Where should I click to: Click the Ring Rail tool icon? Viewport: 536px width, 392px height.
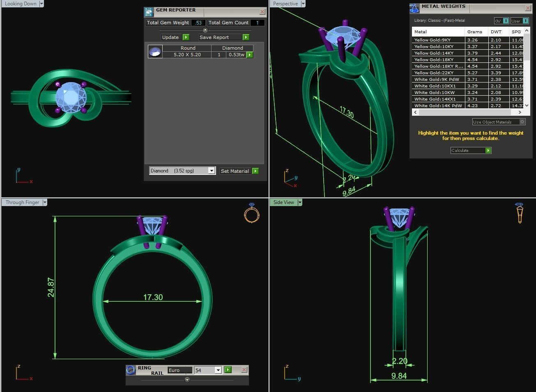click(131, 370)
